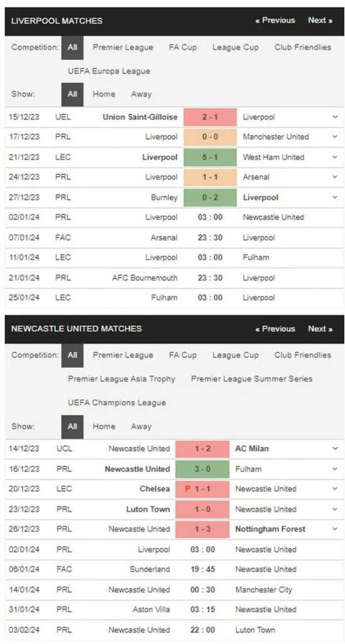The width and height of the screenshot is (345, 644).
Task: Go to Next Newcastle United matches
Action: (320, 328)
